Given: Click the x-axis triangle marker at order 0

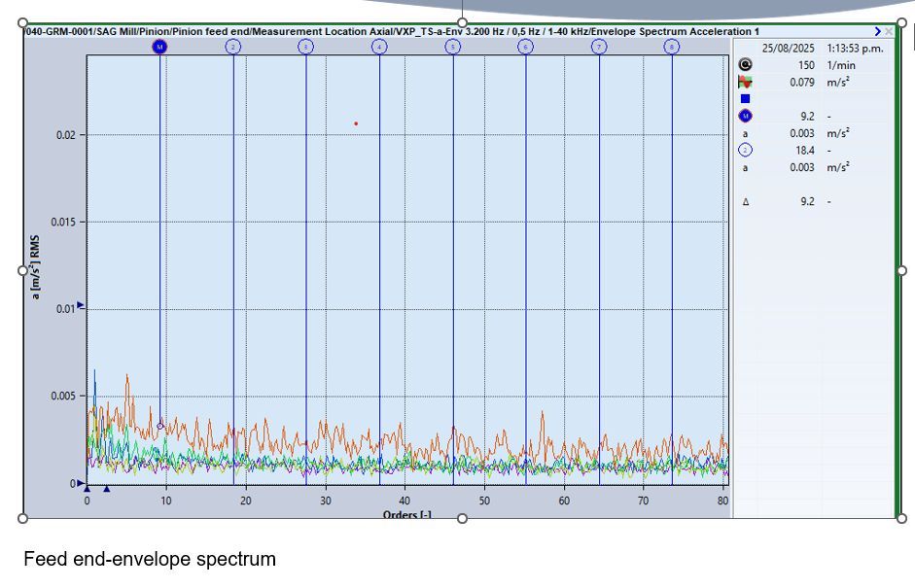Looking at the screenshot, I should [x=87, y=489].
